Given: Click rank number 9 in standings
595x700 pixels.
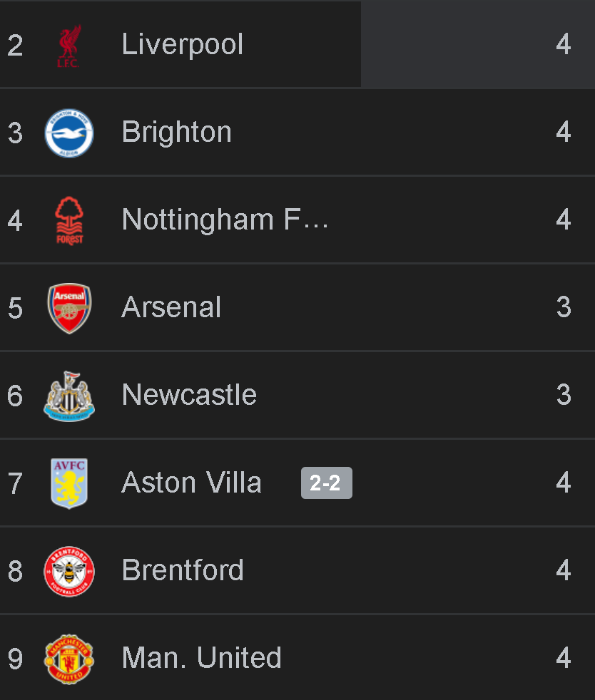Looking at the screenshot, I should tap(15, 659).
